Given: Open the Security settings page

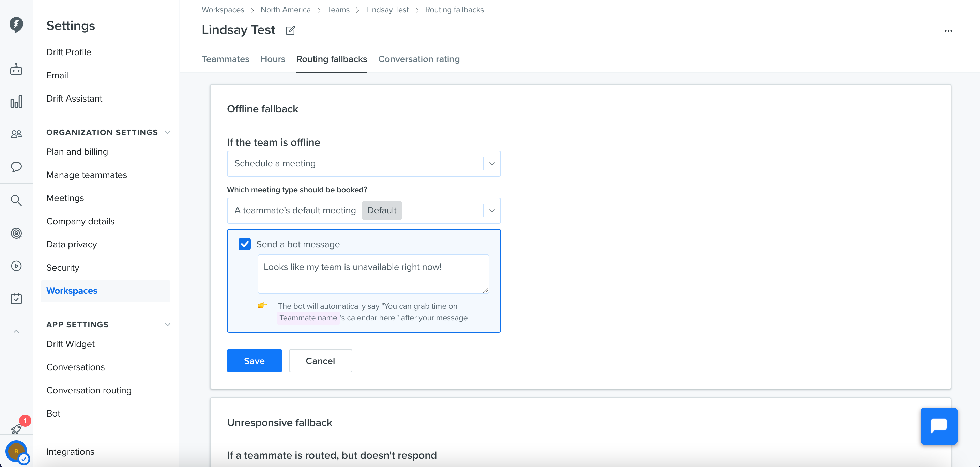Looking at the screenshot, I should (63, 268).
